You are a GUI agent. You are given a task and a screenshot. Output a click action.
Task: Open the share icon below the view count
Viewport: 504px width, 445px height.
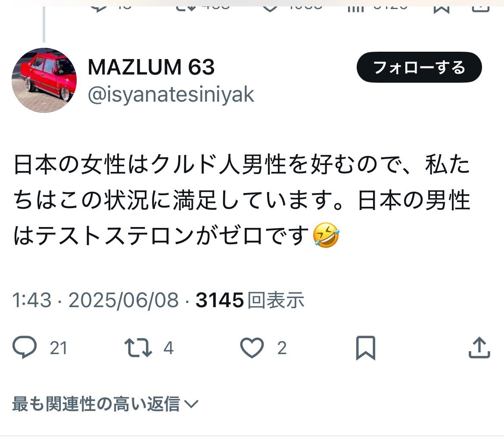pyautogui.click(x=479, y=347)
